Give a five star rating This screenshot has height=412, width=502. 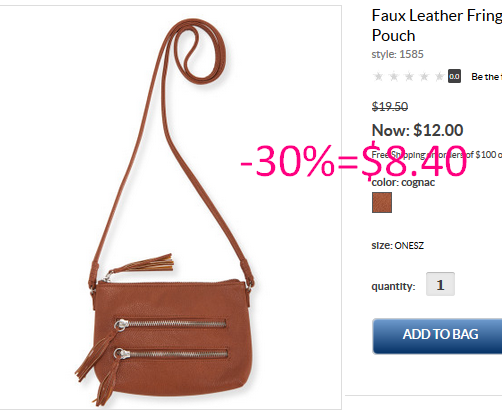[439, 77]
